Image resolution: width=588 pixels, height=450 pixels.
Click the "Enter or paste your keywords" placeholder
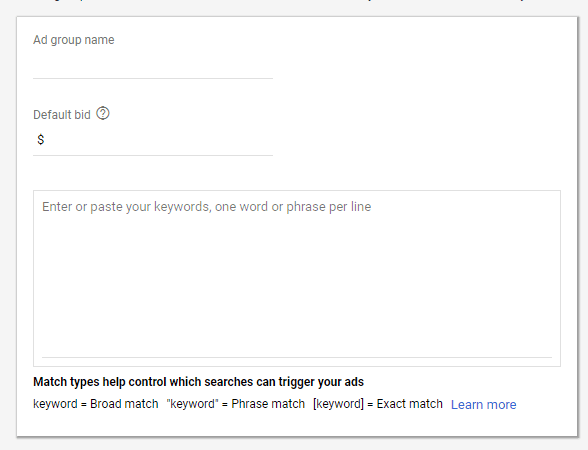click(206, 207)
